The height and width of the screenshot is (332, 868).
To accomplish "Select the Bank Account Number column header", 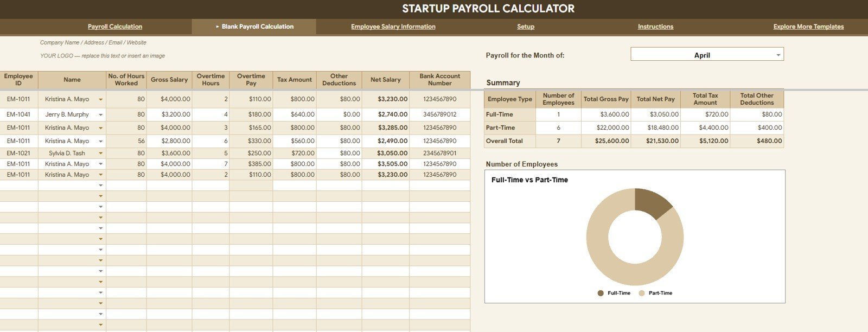I will 440,80.
